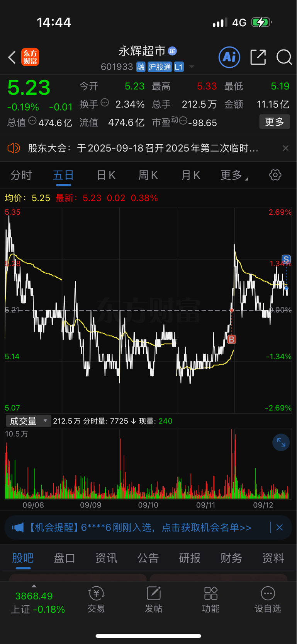Select the 股吧 tab
Image resolution: width=297 pixels, height=644 pixels.
tap(23, 558)
